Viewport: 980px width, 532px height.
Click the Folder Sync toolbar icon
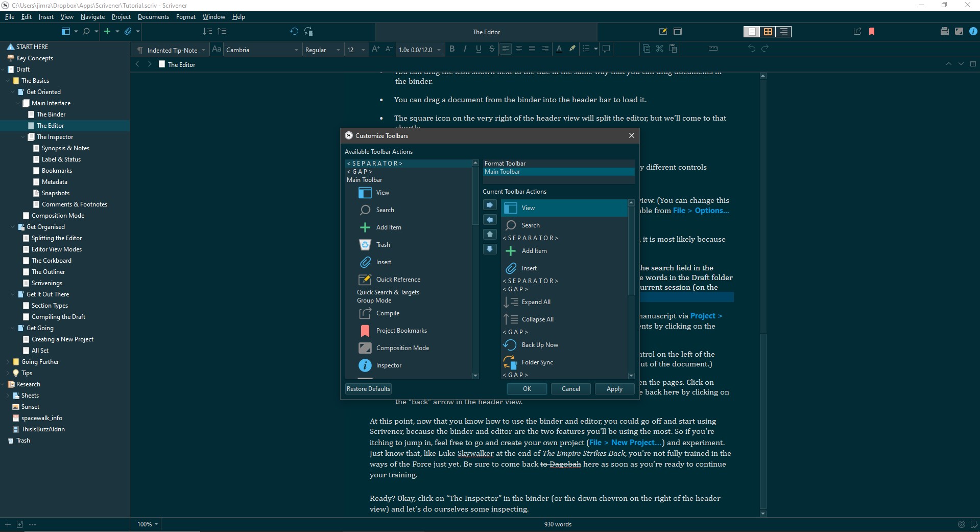tap(308, 31)
